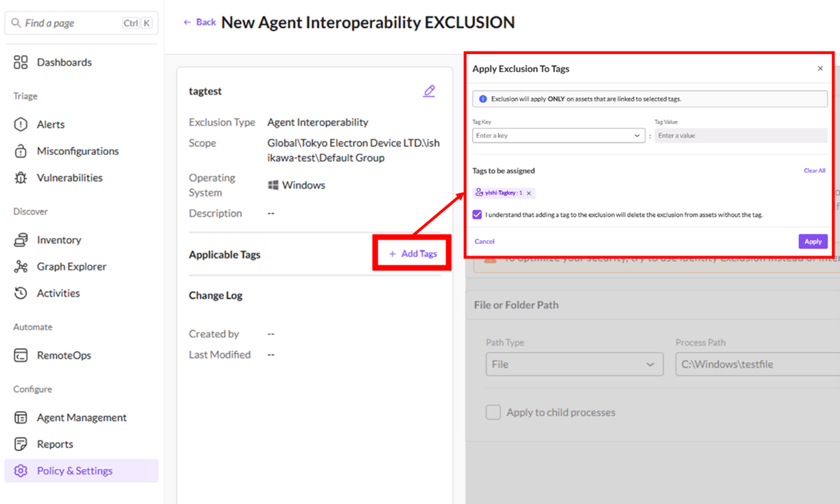
Task: Click the Add Tags link
Action: 412,254
